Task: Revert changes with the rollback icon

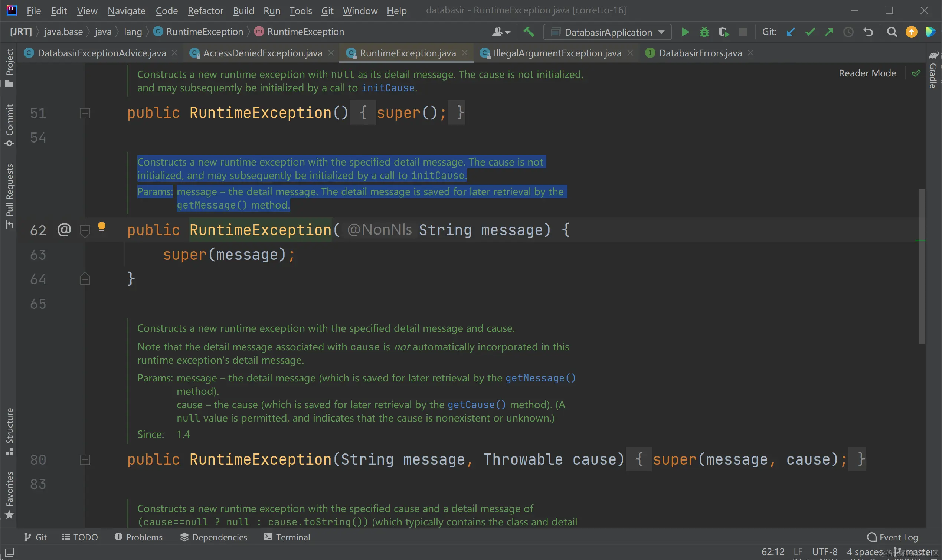Action: 868,32
